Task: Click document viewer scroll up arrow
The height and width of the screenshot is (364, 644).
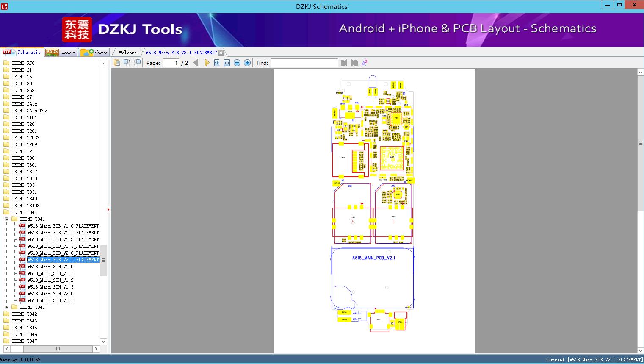Action: [641, 72]
